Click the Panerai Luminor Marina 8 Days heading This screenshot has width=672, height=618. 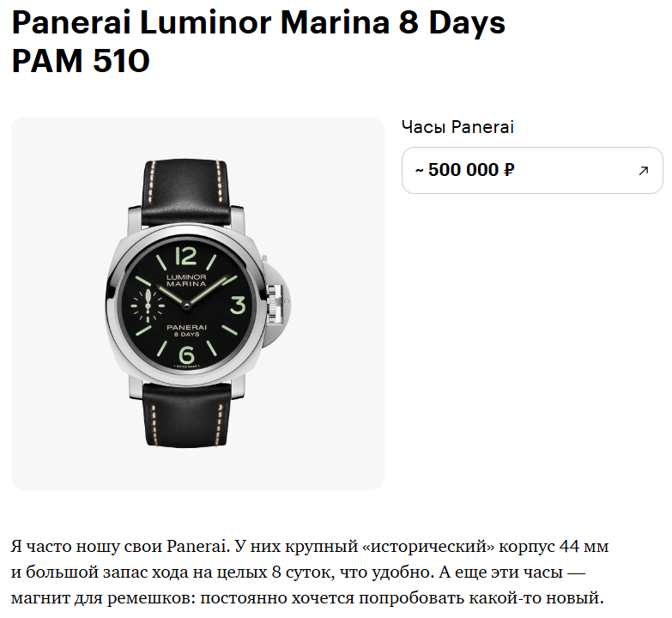(x=258, y=24)
